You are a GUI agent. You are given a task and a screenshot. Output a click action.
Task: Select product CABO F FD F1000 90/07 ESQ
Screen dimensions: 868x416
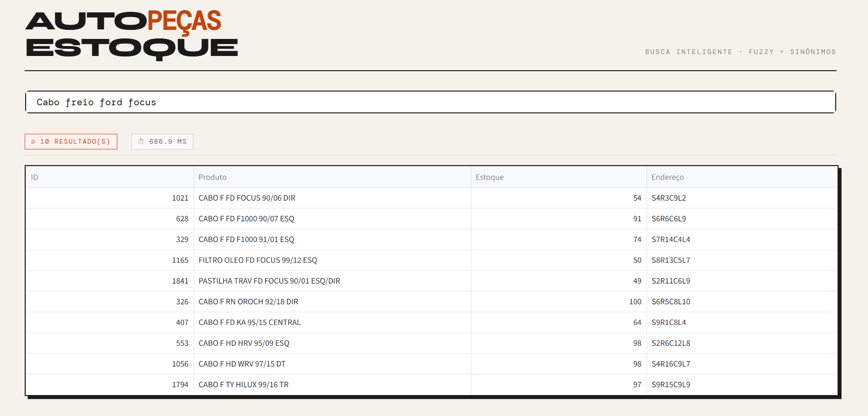point(246,219)
